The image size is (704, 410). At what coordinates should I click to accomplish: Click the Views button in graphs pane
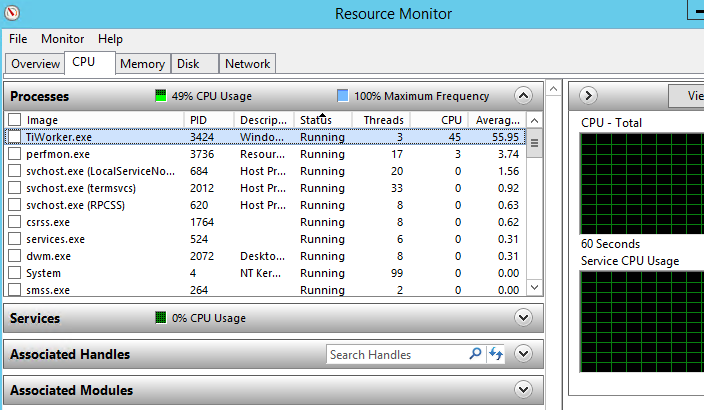coord(686,96)
